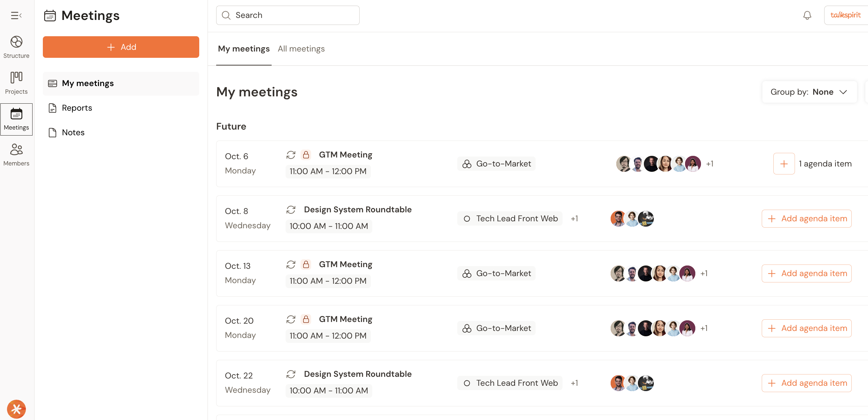Collapse the sidebar menu icon
Screen dimensions: 868x420
coord(16,16)
